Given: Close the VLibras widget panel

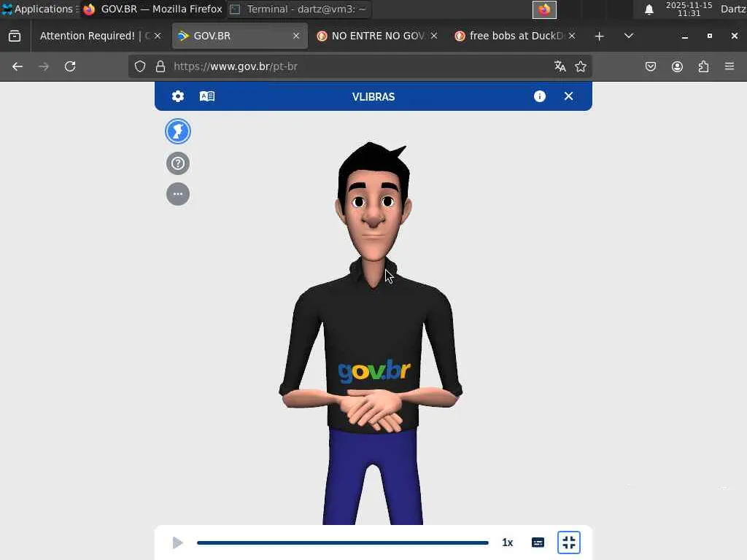Looking at the screenshot, I should tap(568, 97).
